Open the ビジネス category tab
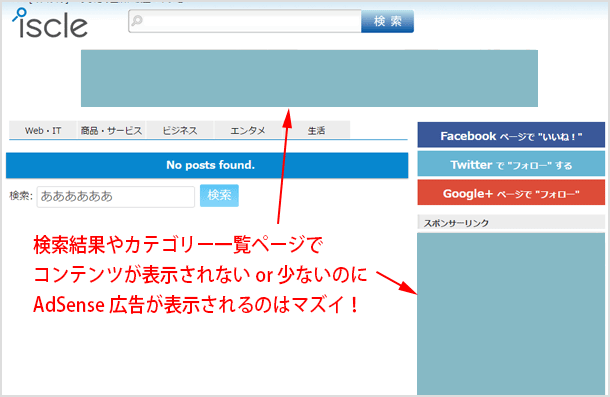Screen dimensions: 610x397 (x=180, y=130)
